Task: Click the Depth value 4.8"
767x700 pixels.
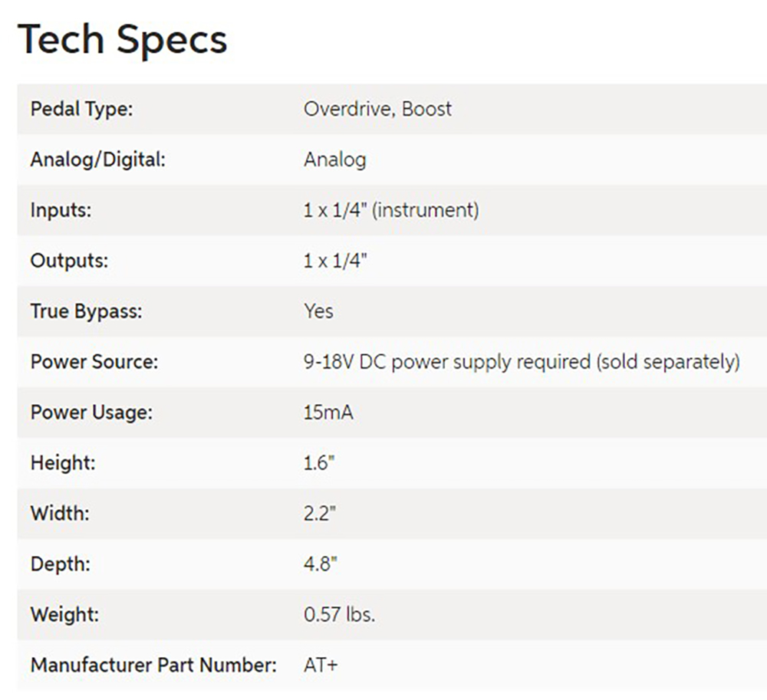Action: 321,564
